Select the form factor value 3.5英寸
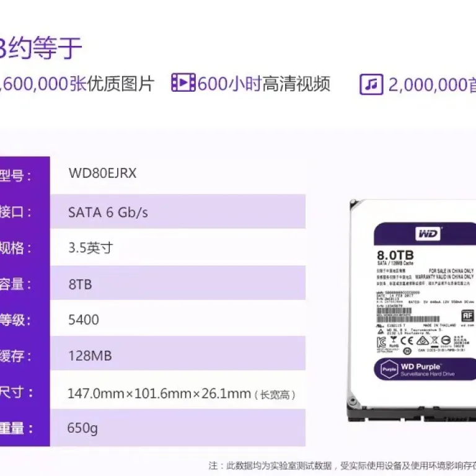Screen dimensions: 476x476 coord(90,248)
